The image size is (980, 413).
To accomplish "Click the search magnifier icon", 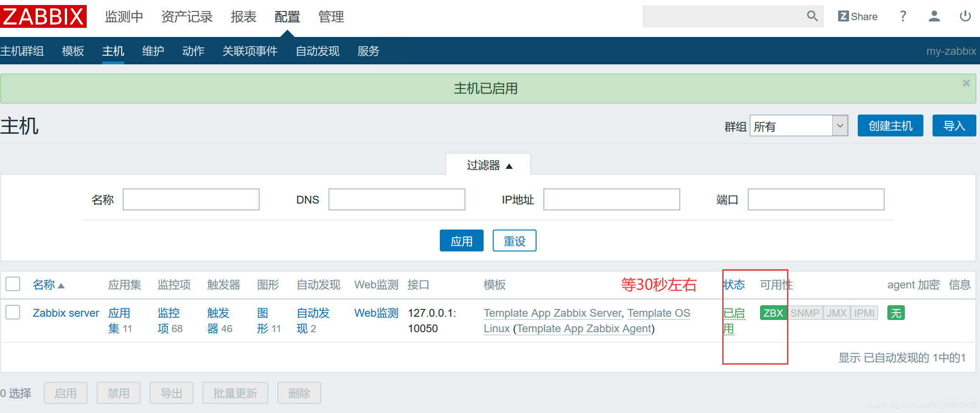I will pyautogui.click(x=812, y=16).
